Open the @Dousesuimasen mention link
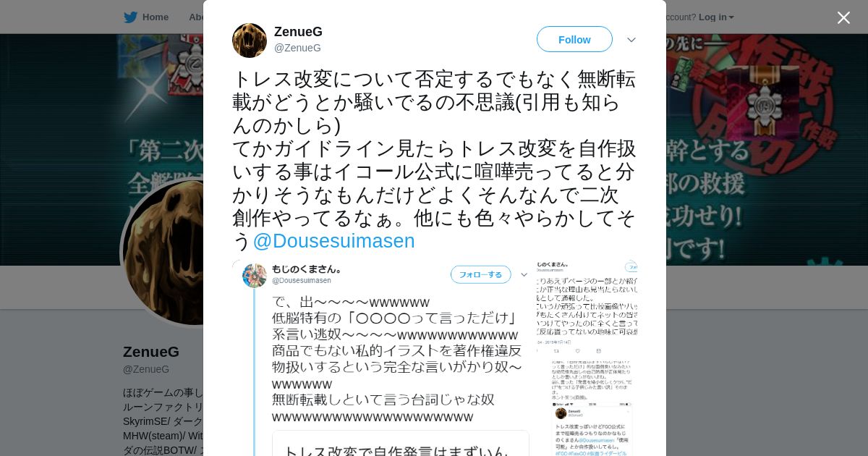 pos(333,241)
